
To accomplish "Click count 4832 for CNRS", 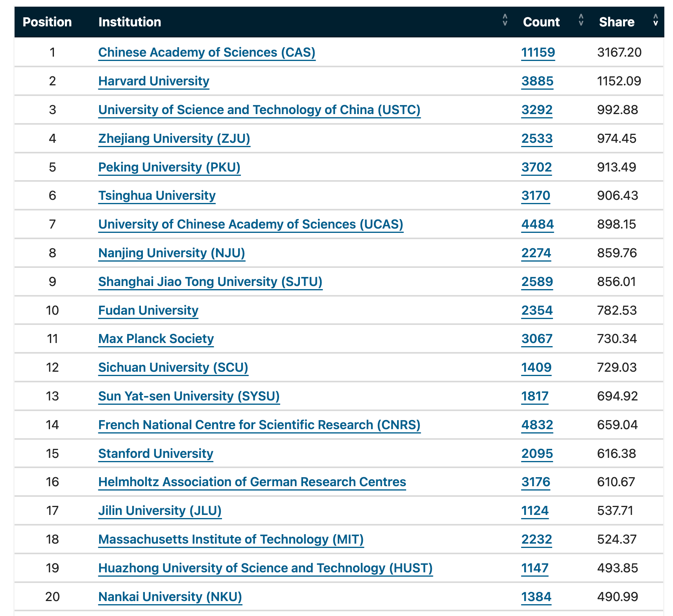I will [x=537, y=425].
